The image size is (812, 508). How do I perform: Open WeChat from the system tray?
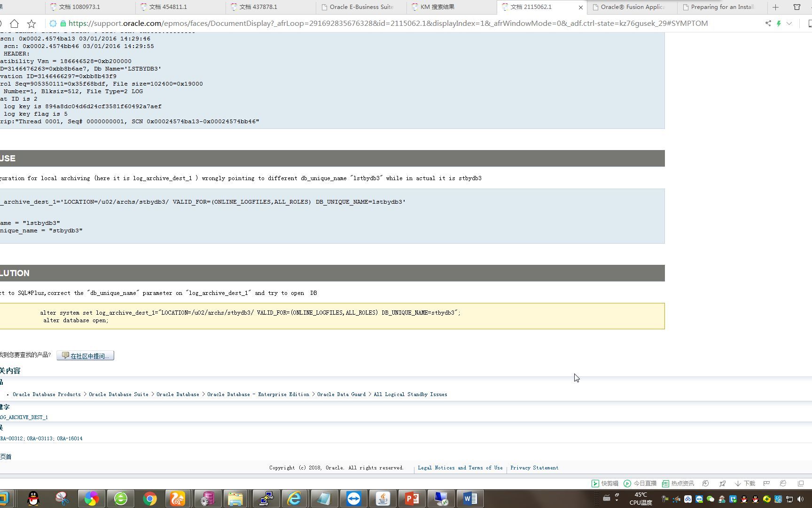[x=710, y=500]
